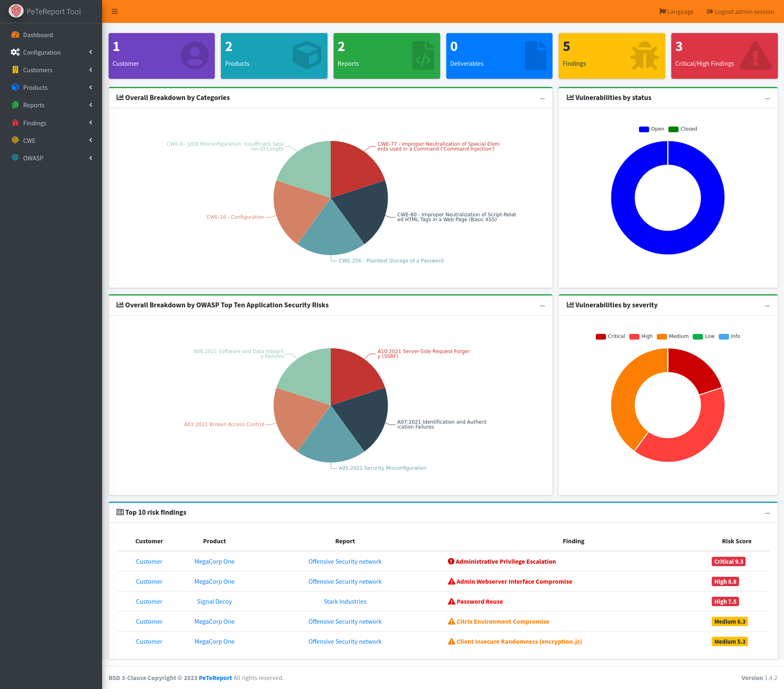Click the code file icon on Reports card

[x=423, y=56]
